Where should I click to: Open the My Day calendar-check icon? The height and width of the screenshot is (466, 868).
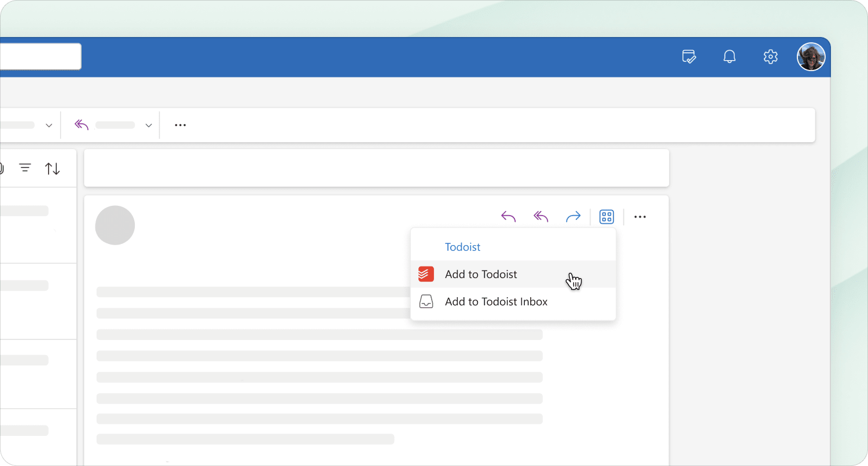point(689,57)
